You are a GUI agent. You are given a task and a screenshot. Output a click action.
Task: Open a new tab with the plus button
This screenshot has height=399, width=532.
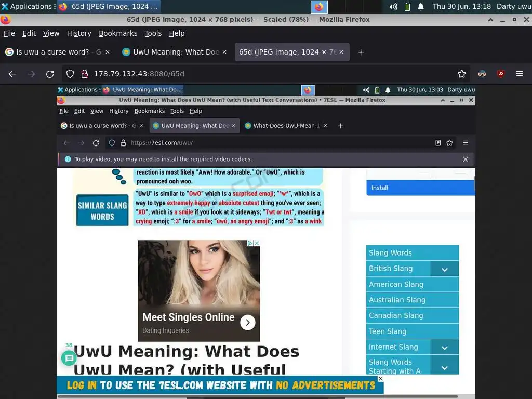point(361,52)
